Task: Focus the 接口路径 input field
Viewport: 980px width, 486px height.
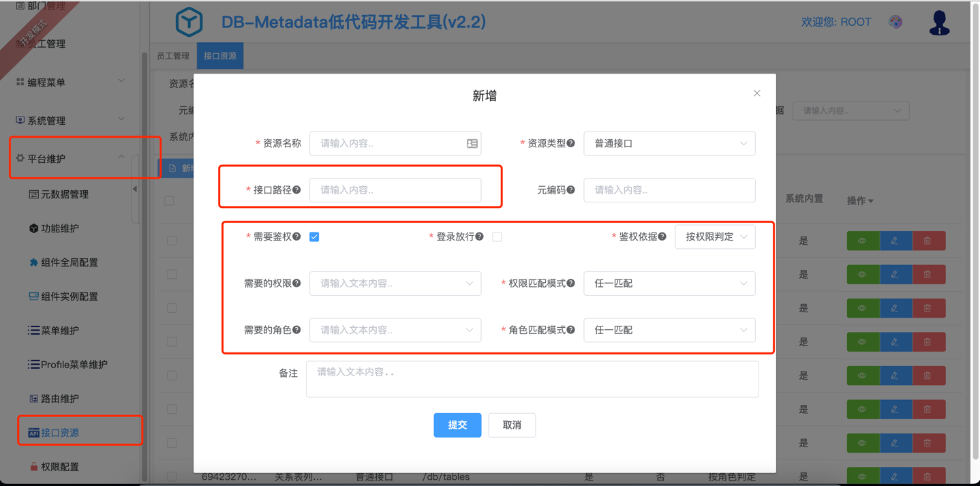Action: [395, 190]
